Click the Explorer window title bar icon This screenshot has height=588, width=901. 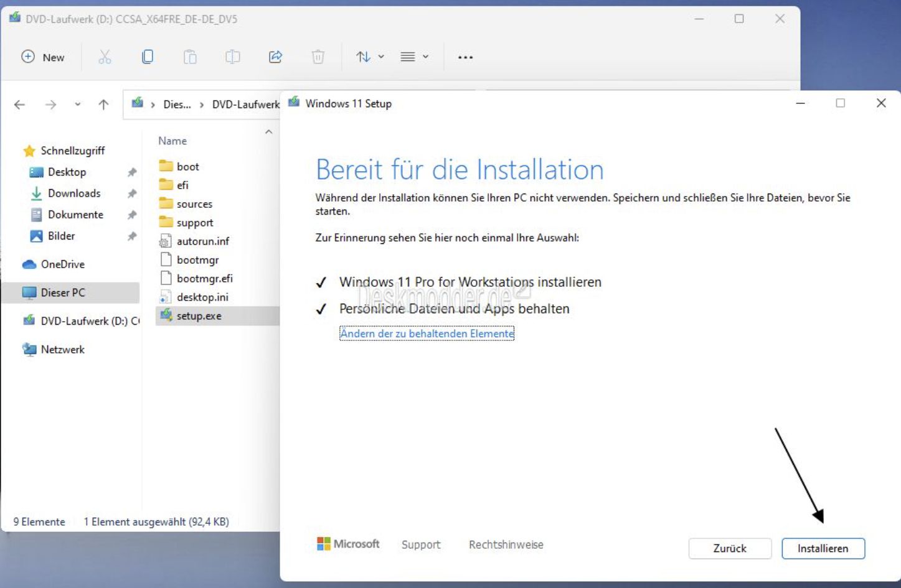pos(14,17)
